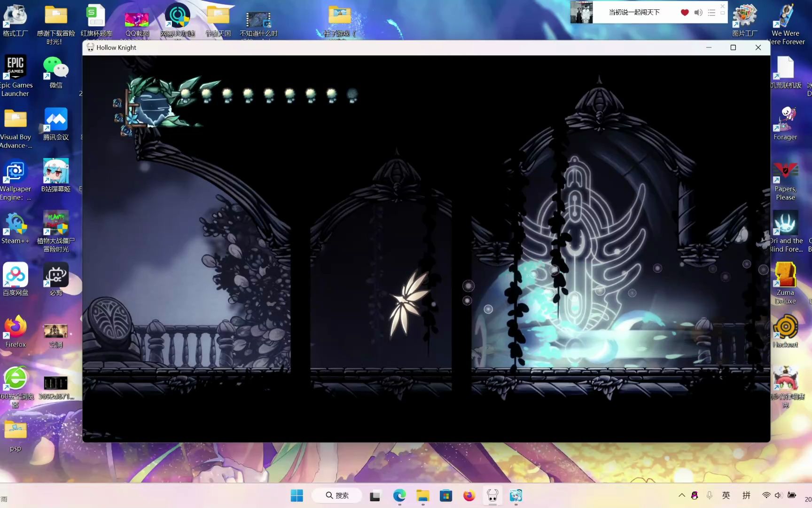Open the psp folder on desktop
Screen dimensions: 812x508
[x=16, y=435]
